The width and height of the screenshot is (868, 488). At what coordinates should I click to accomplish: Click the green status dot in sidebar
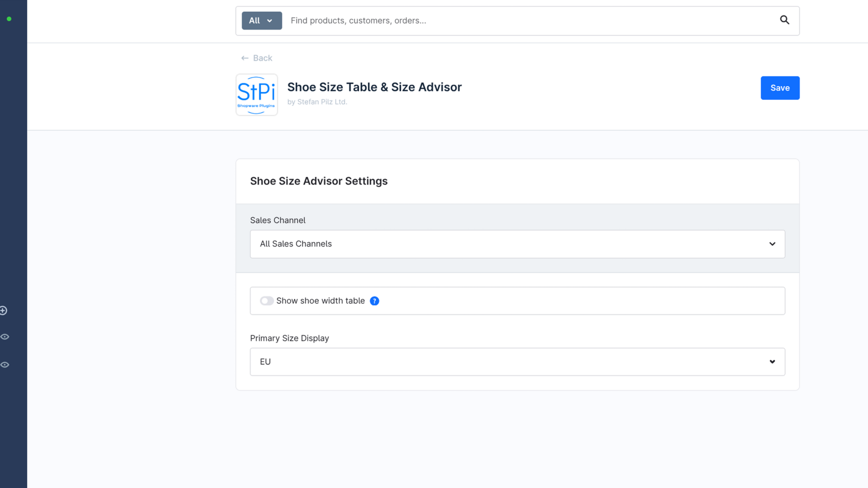(9, 19)
